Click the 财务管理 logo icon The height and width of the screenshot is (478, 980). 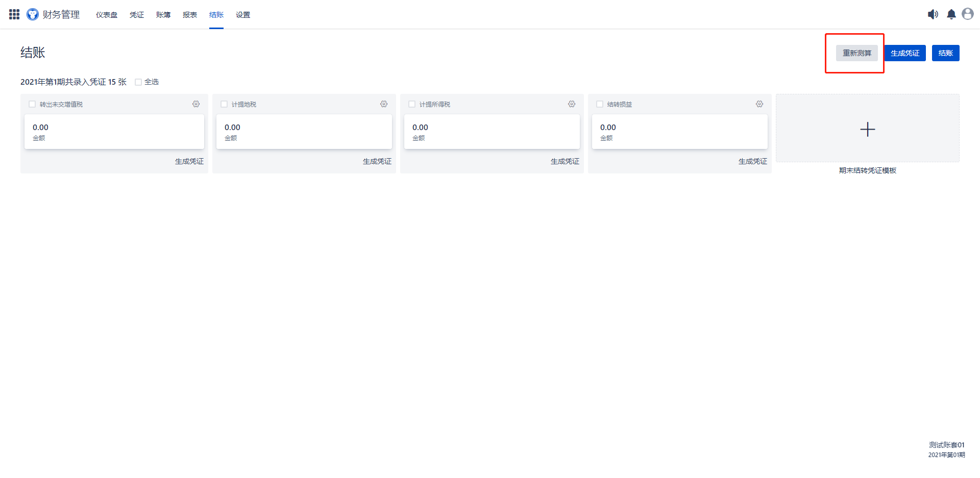(33, 14)
